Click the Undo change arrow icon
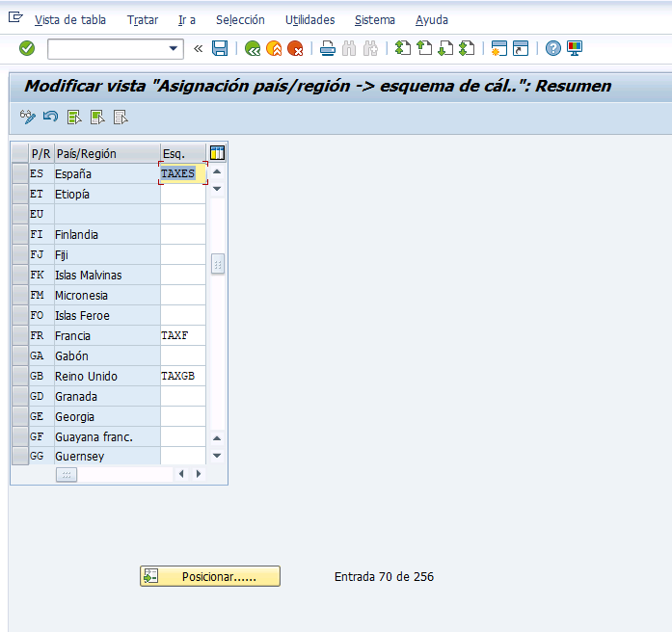The width and height of the screenshot is (672, 632). coord(50,117)
